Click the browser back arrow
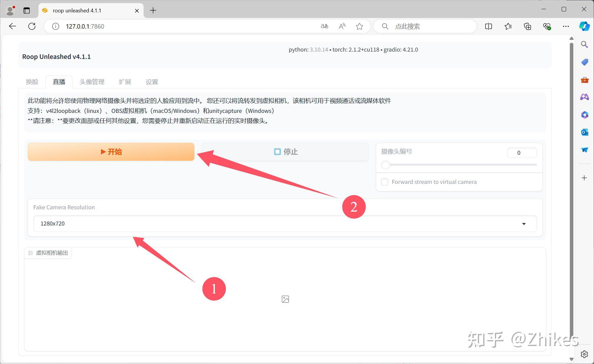This screenshot has height=364, width=594. click(x=12, y=26)
